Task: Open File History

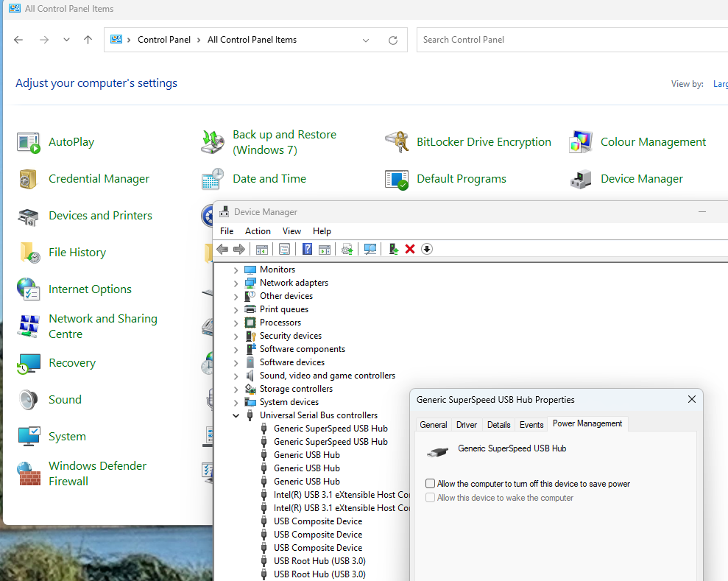Action: 77,252
